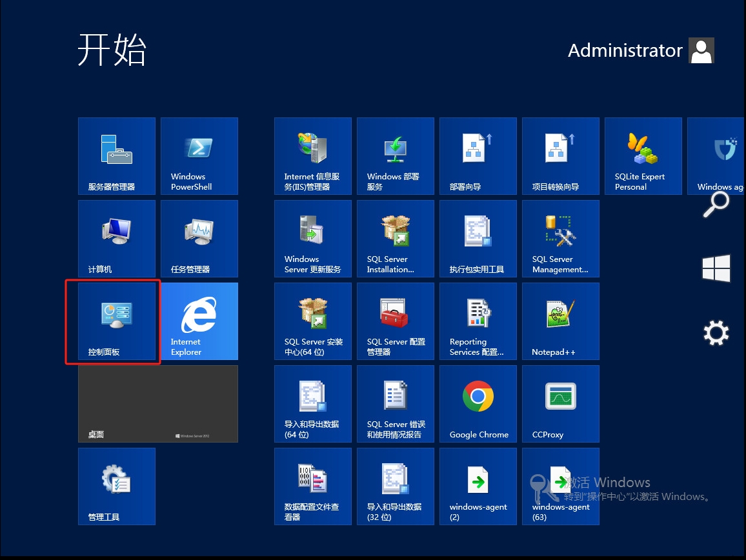Open 导入和导出数据 (64 位) tile
Viewport: 746px width, 560px height.
(x=312, y=404)
